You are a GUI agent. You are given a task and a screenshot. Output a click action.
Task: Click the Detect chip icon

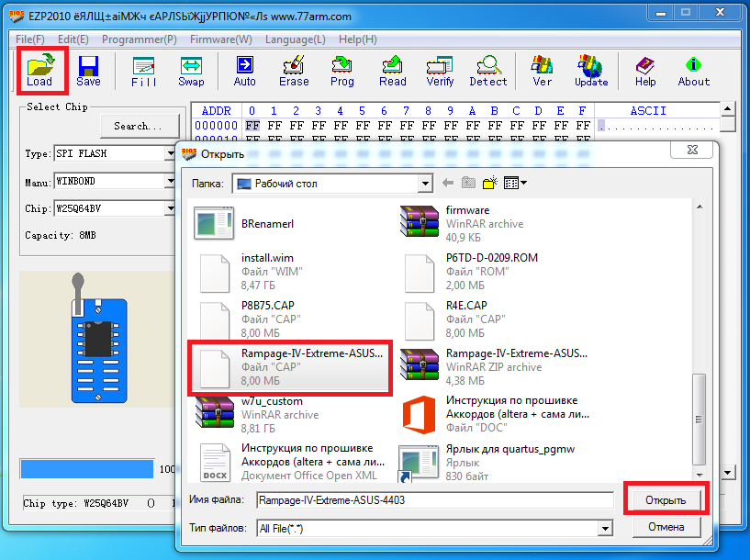click(x=487, y=71)
